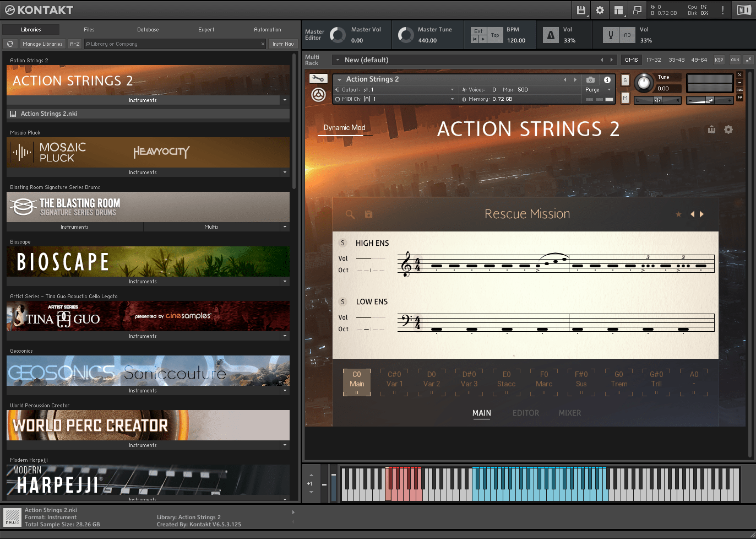The width and height of the screenshot is (756, 539).
Task: Adjust the HIGH ENS Vol slider
Action: [x=371, y=258]
